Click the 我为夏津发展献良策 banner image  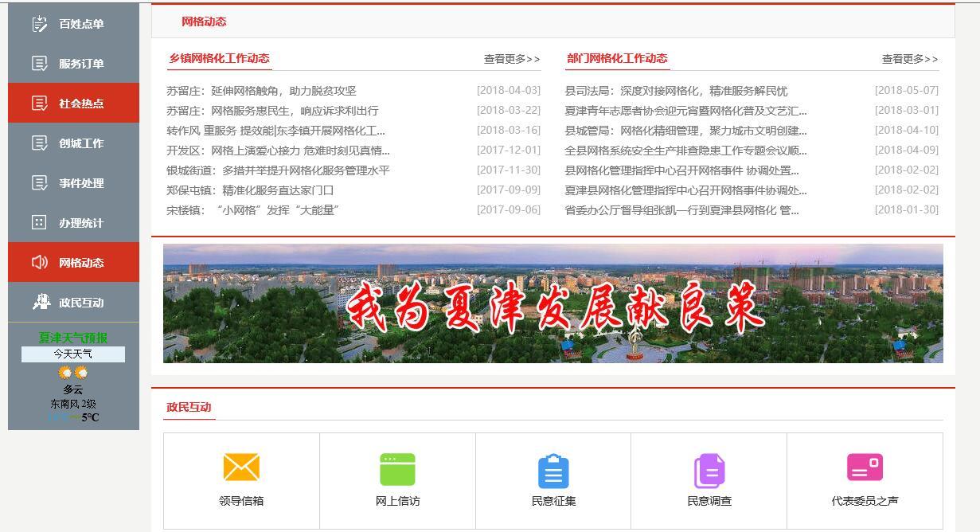tap(552, 303)
